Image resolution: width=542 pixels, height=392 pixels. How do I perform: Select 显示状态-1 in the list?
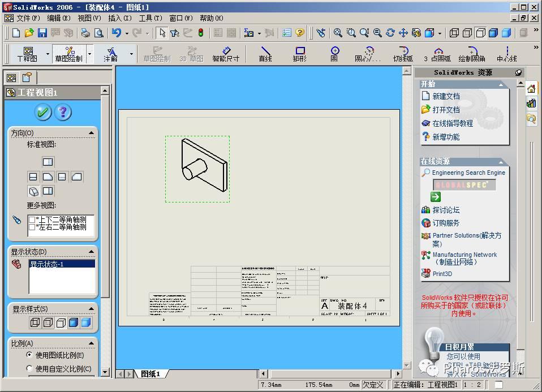click(47, 264)
